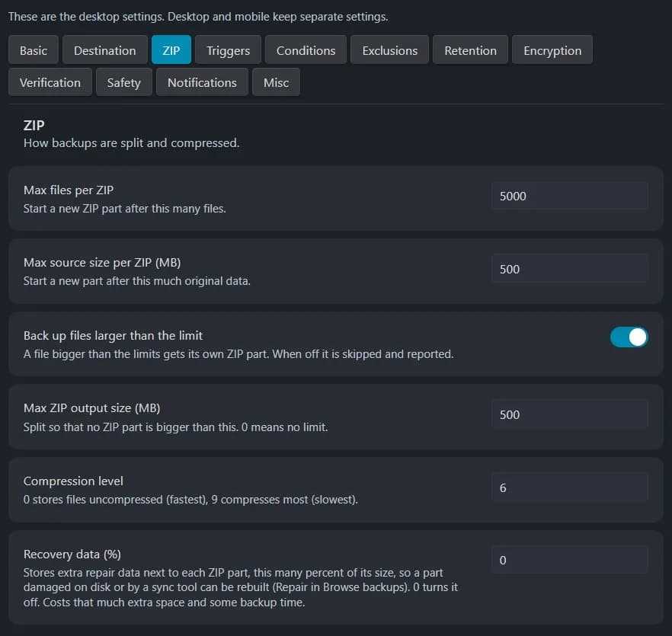Screen dimensions: 672x636
Task: Open the Misc tab
Action: (276, 82)
